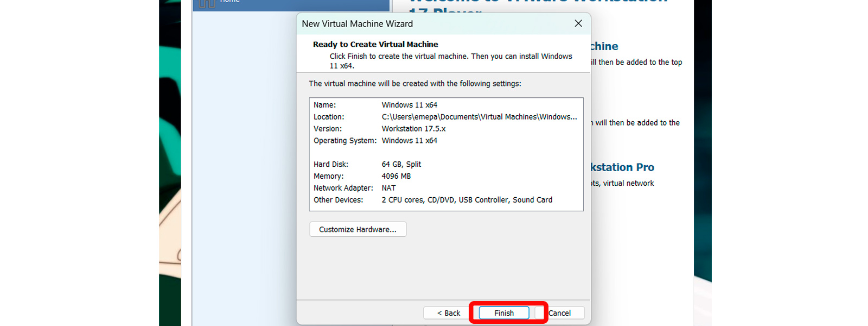Image resolution: width=868 pixels, height=326 pixels.
Task: Click the Network Adapter value 'NAT'
Action: 388,188
